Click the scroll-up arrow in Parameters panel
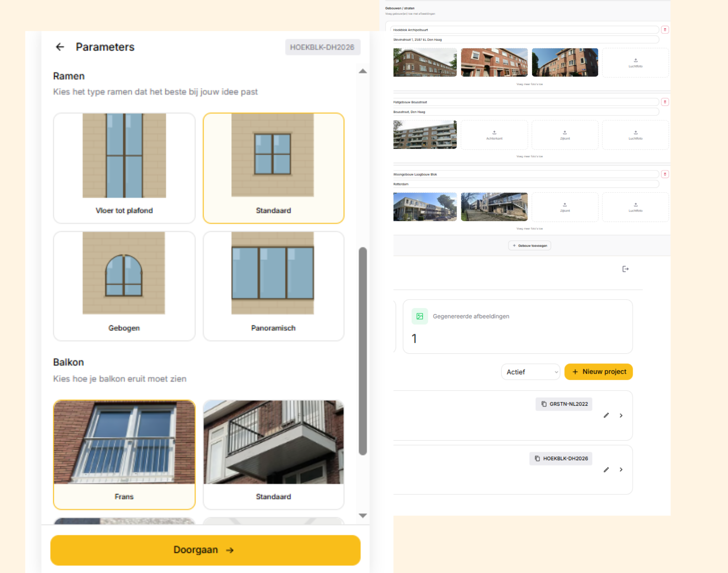This screenshot has width=728, height=573. pyautogui.click(x=363, y=71)
